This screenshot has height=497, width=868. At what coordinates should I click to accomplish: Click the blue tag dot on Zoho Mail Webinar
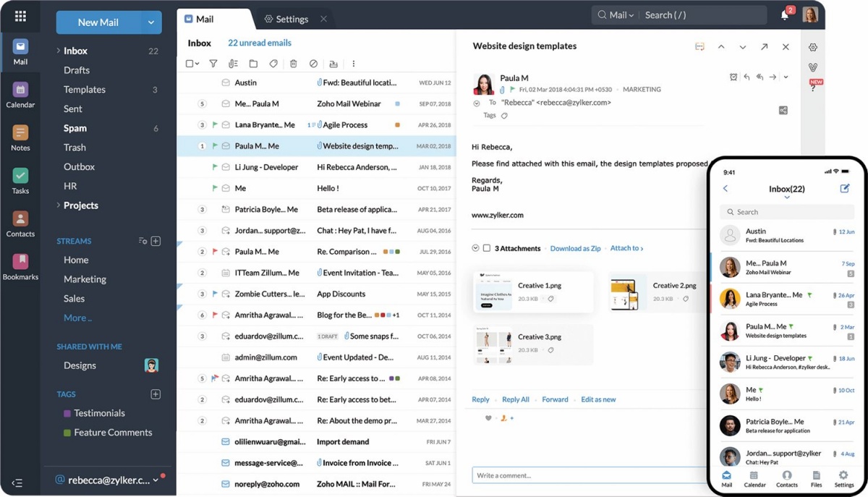[x=397, y=103]
